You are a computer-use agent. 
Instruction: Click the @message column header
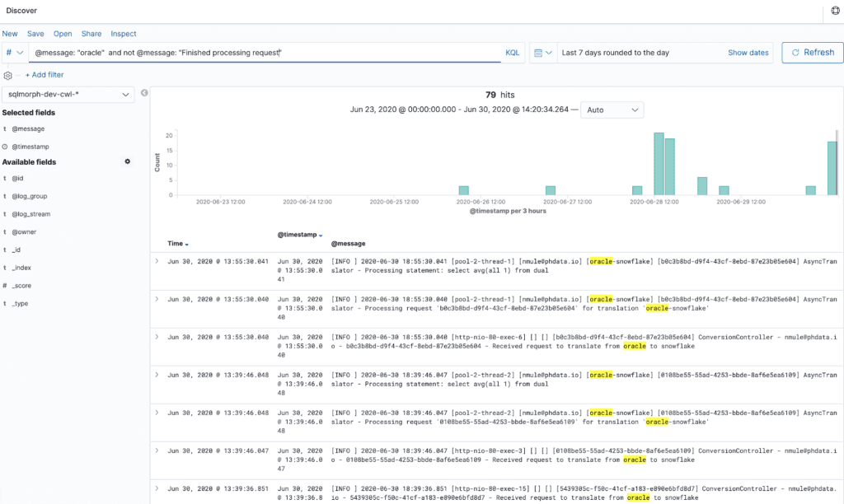click(x=348, y=244)
